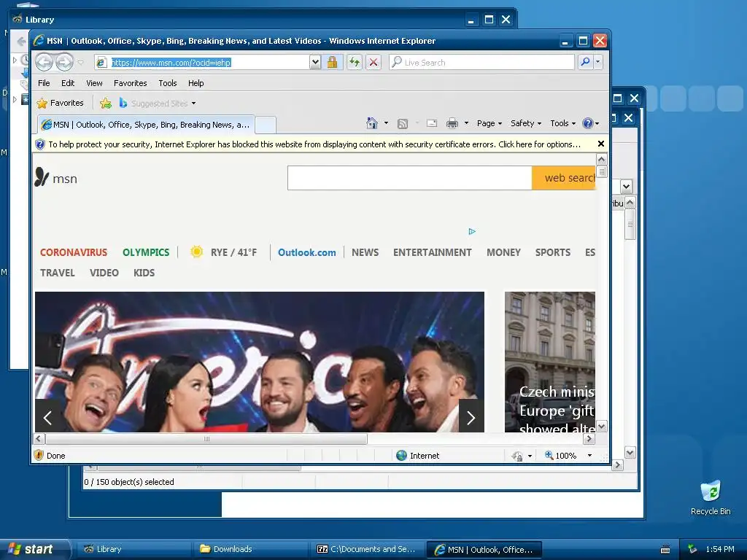Click the Stop loading button
Screen dimensions: 747x560
373,63
